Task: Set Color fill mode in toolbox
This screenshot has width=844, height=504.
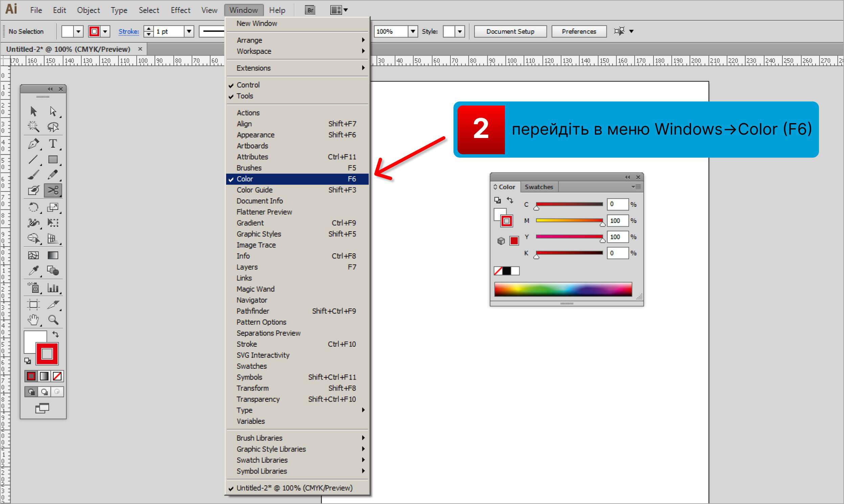Action: [31, 376]
